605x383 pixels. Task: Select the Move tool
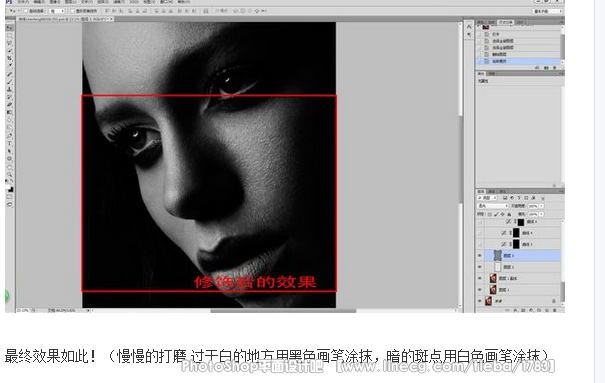(x=9, y=27)
